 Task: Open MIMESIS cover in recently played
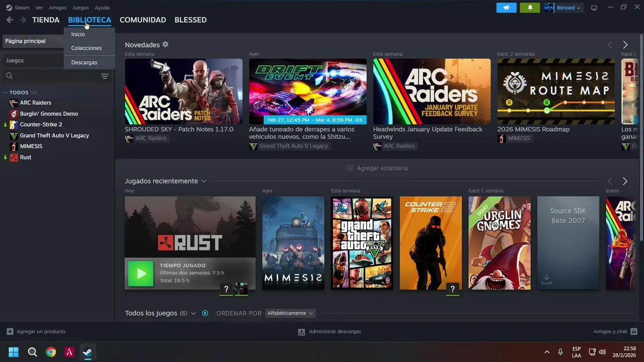coord(293,243)
